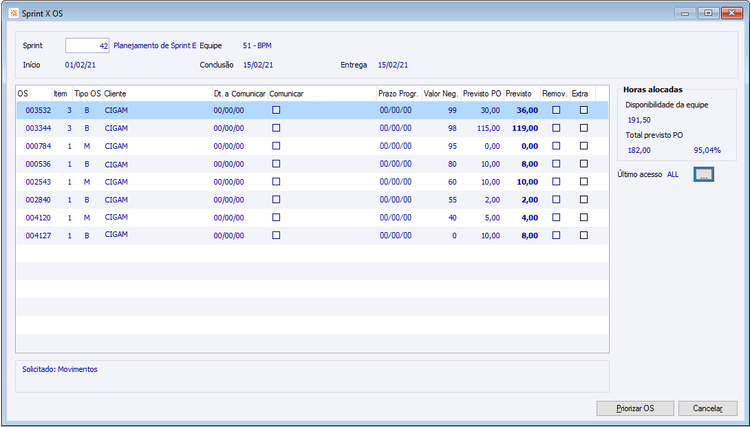Open the Último acesso ellipsis button
Image resolution: width=750 pixels, height=427 pixels.
tap(703, 175)
